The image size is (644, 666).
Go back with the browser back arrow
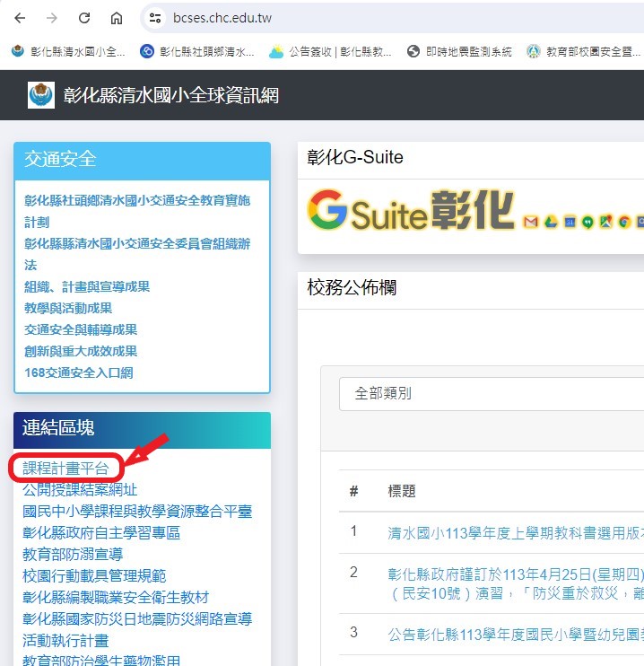[x=20, y=18]
